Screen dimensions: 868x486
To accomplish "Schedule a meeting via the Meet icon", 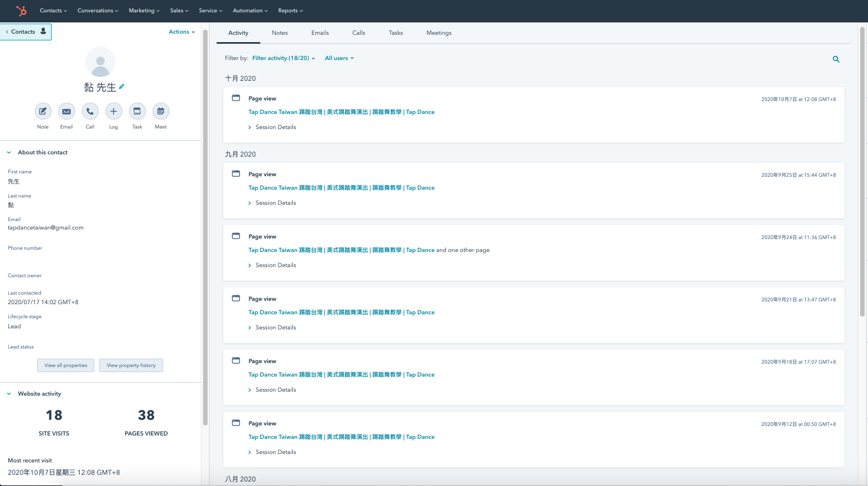I will click(x=160, y=111).
